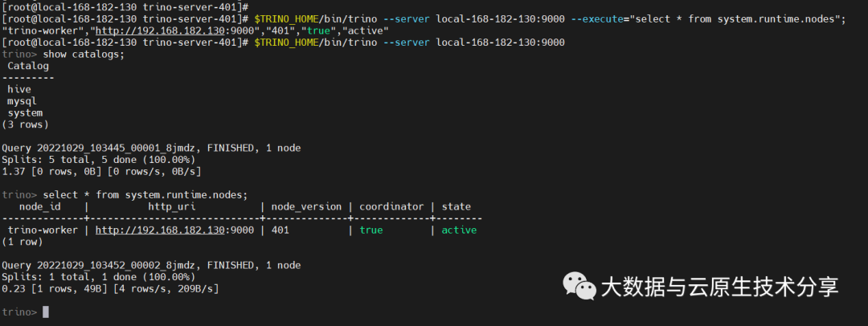Click the 'hive' catalog entry

click(19, 89)
